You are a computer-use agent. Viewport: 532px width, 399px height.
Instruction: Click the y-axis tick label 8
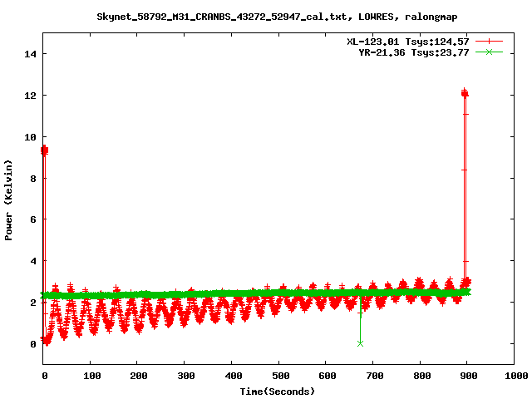click(x=33, y=179)
